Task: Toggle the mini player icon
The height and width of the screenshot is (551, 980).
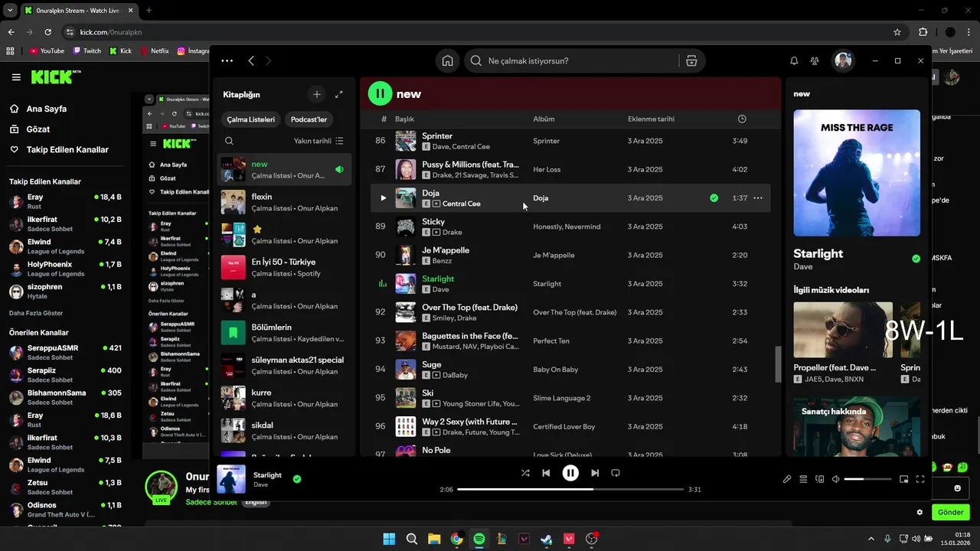Action: click(904, 479)
